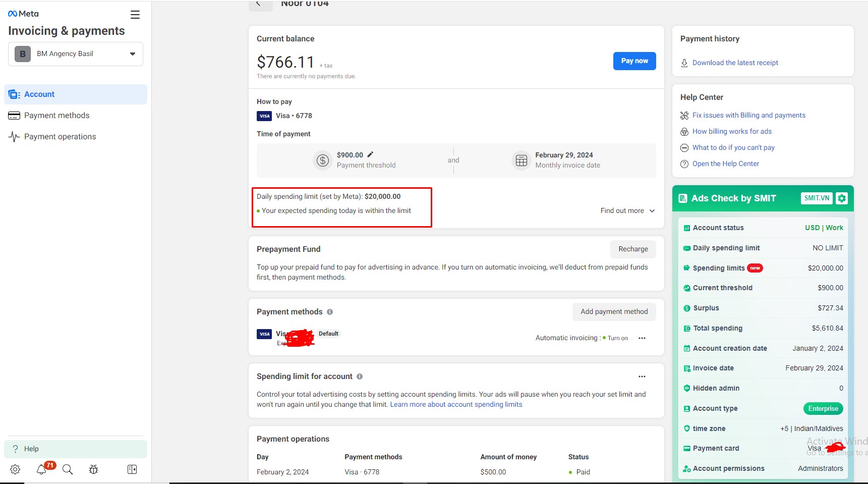
Task: Click the $500.00 amount in payment operations
Action: pyautogui.click(x=493, y=472)
